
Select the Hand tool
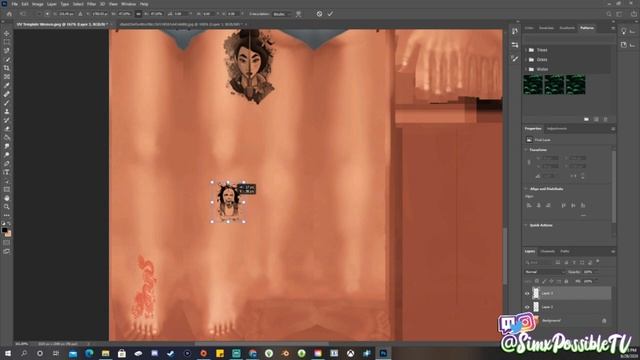coord(7,198)
